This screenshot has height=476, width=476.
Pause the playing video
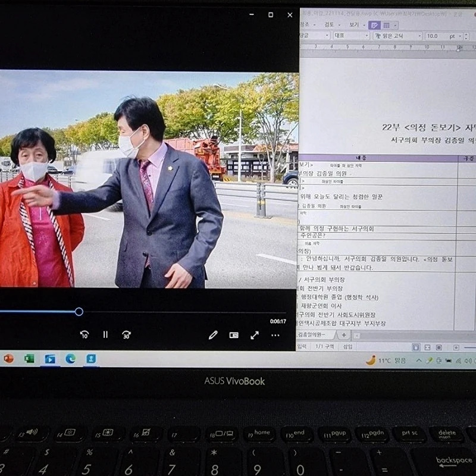pos(105,334)
